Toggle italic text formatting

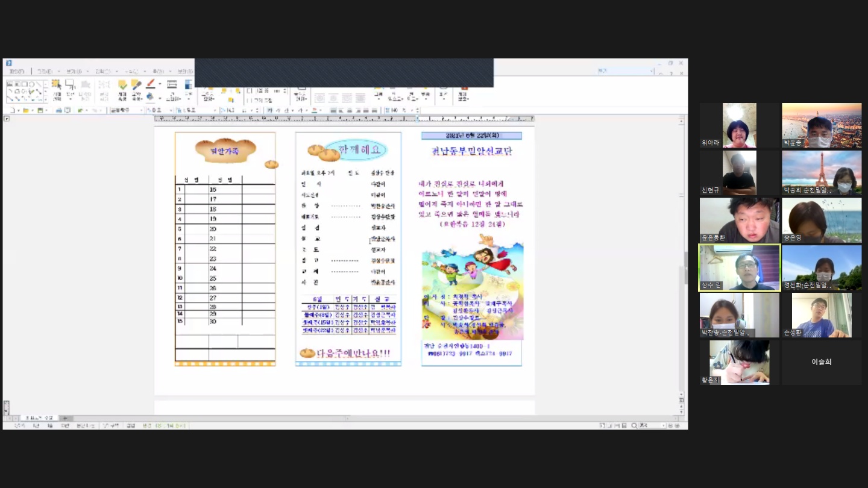pos(278,110)
